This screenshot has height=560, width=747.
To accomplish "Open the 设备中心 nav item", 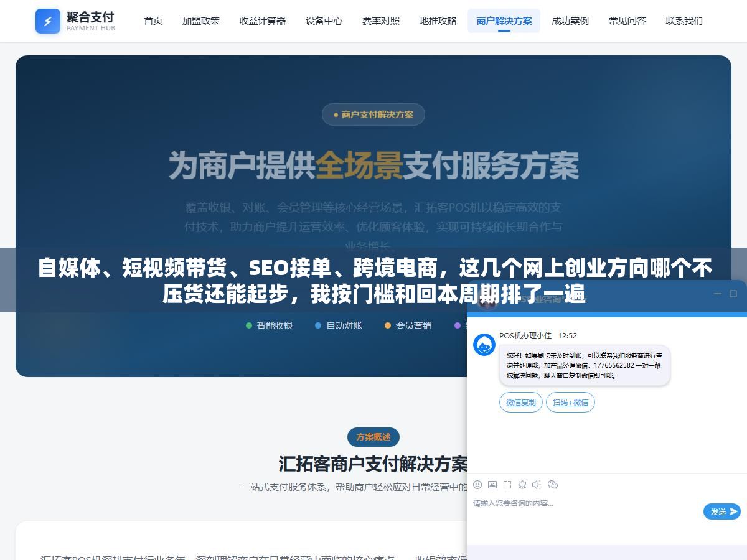I will click(x=324, y=21).
